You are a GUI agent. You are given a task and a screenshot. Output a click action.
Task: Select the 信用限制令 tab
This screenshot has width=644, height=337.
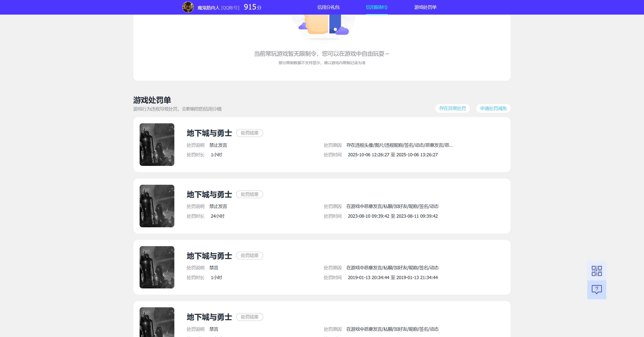[377, 7]
